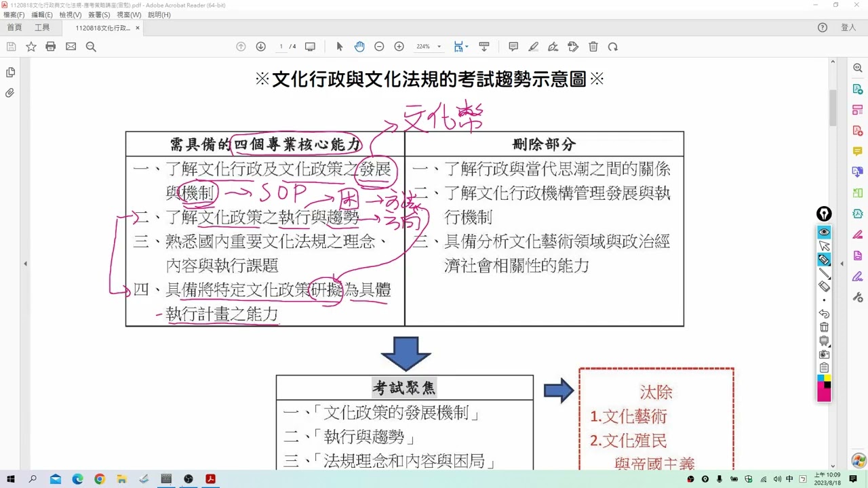
Task: Toggle the highlighter pen in annotation toolbar
Action: tap(824, 260)
